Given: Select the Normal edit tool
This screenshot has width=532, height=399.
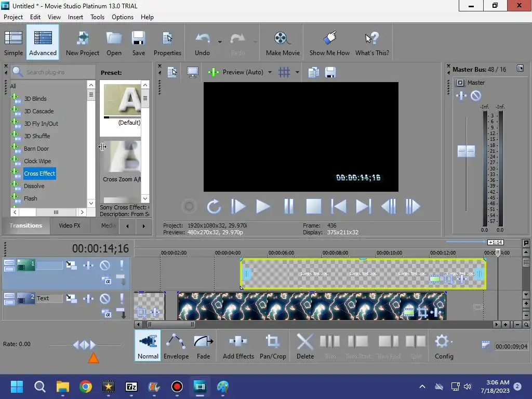Looking at the screenshot, I should click(x=148, y=345).
